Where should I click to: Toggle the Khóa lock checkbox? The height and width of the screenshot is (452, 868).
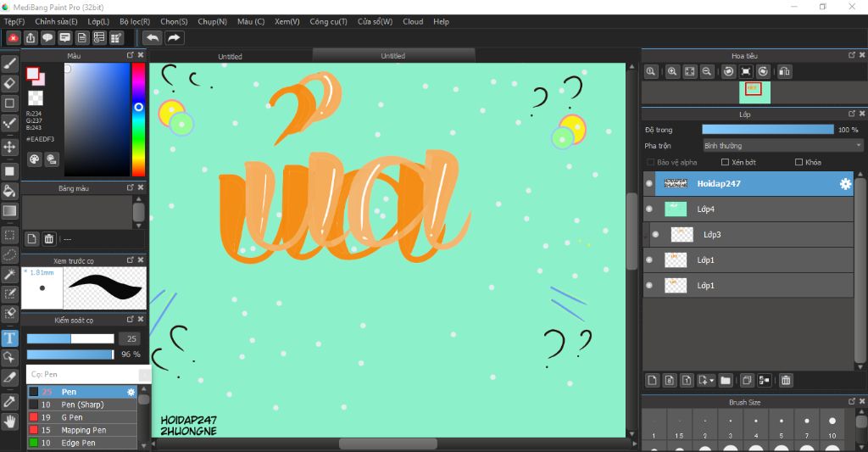pos(798,162)
